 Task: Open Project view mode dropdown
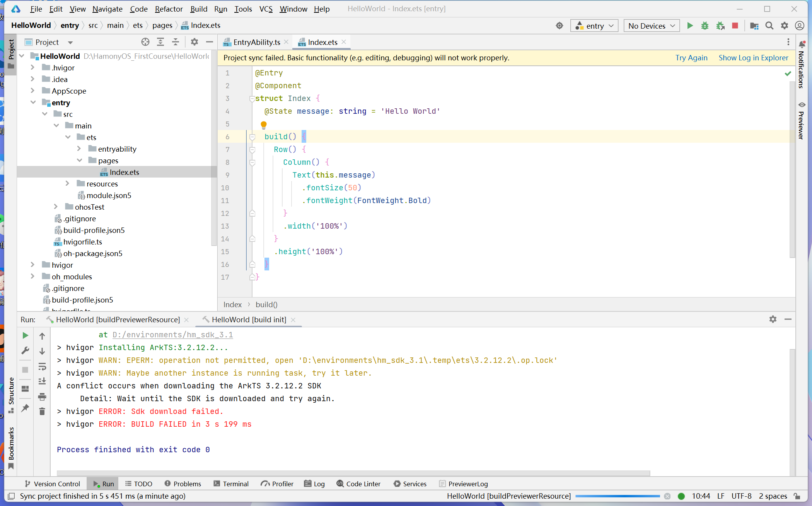[70, 42]
